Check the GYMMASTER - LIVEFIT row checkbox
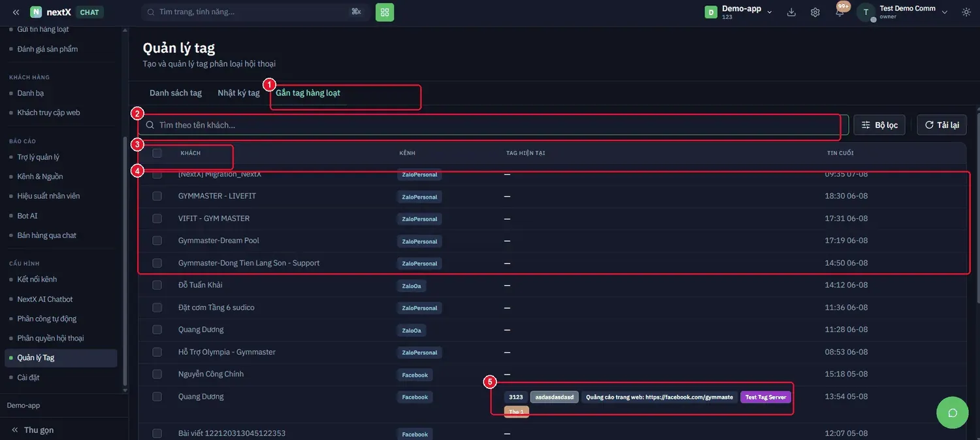980x440 pixels. click(157, 196)
